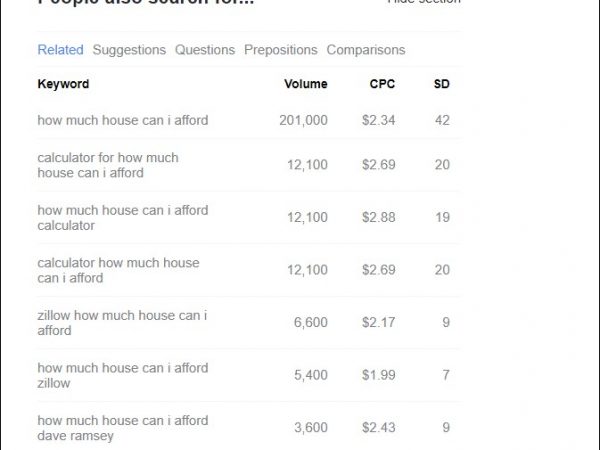Image resolution: width=600 pixels, height=450 pixels.
Task: Open keyword 'calculator for how much house can i afford'
Action: click(108, 165)
